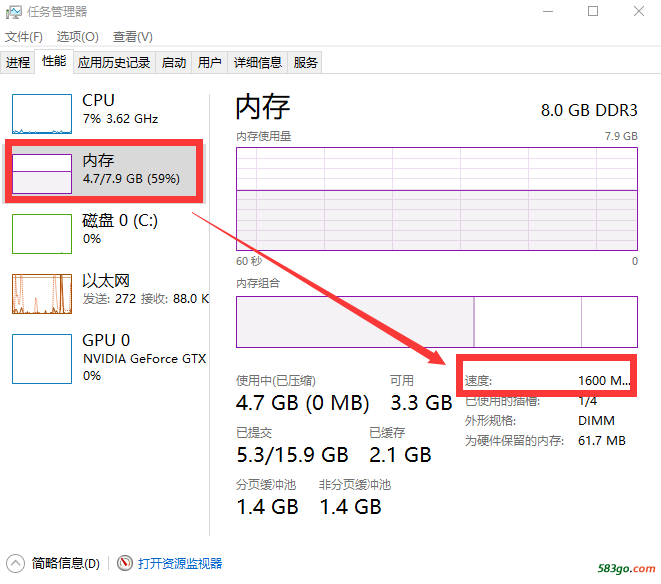661x584 pixels.
Task: Open the 打开资源监视器 link
Action: click(180, 563)
